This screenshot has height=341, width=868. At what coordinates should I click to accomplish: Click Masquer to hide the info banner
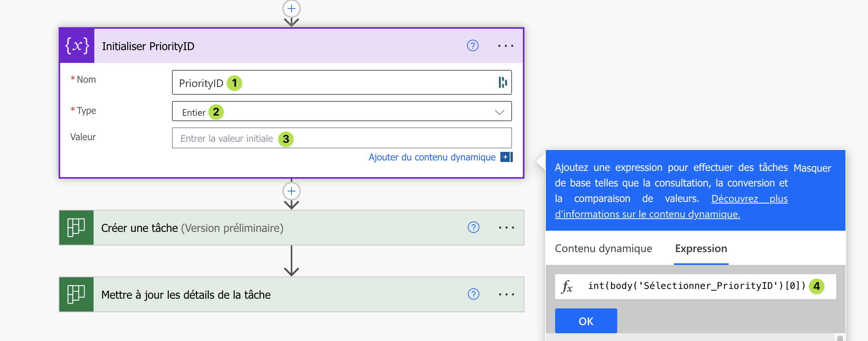pos(812,168)
